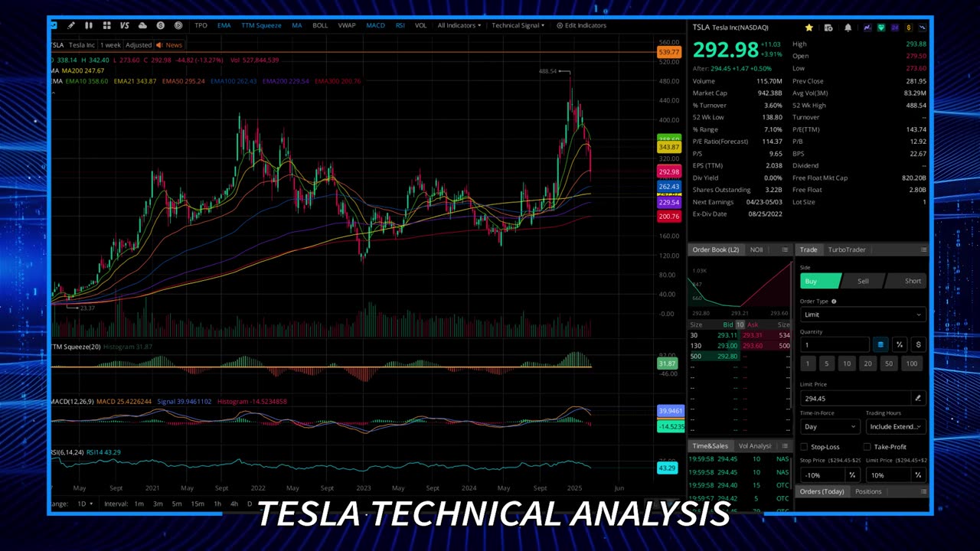This screenshot has width=980, height=551.
Task: Click the dollar sign icon in chart toolbar
Action: (160, 25)
